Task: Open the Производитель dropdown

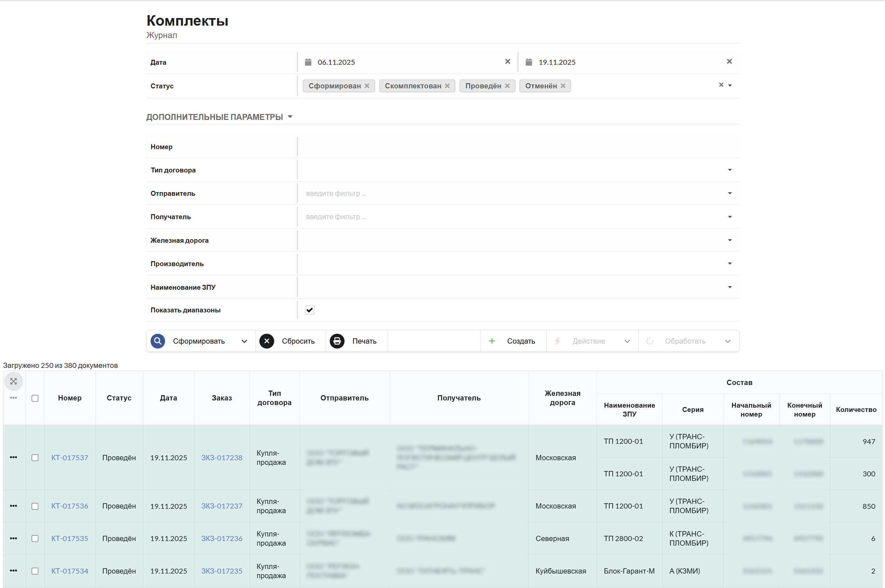Action: tap(730, 264)
